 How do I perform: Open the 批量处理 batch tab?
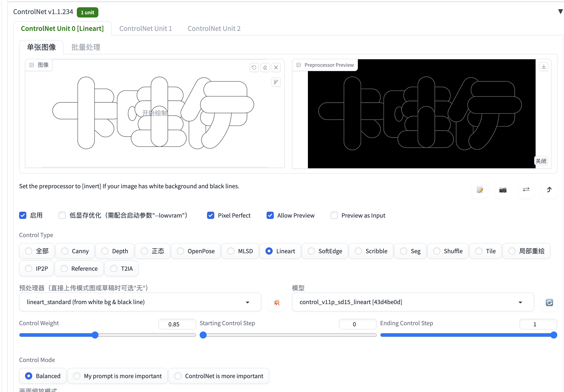[86, 47]
